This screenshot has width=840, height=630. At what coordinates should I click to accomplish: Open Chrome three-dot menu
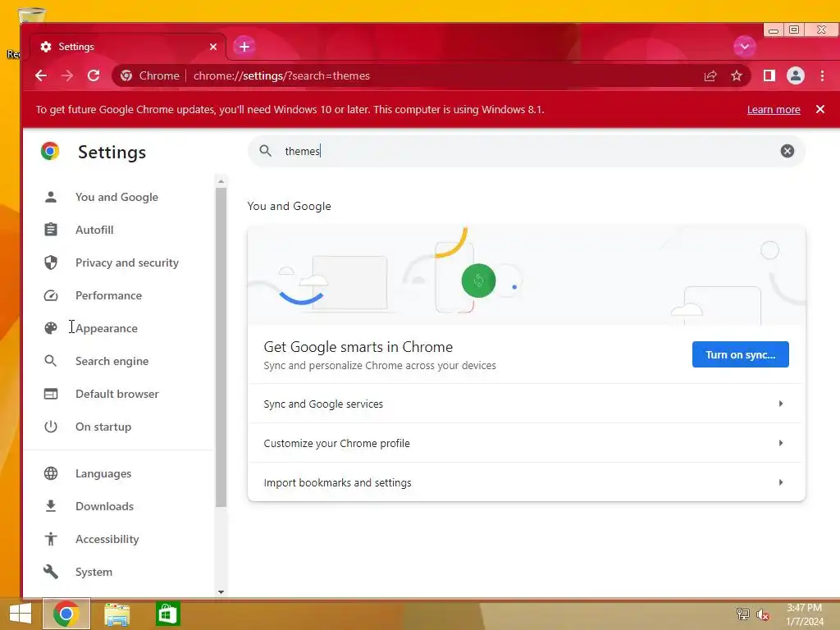[x=822, y=75]
